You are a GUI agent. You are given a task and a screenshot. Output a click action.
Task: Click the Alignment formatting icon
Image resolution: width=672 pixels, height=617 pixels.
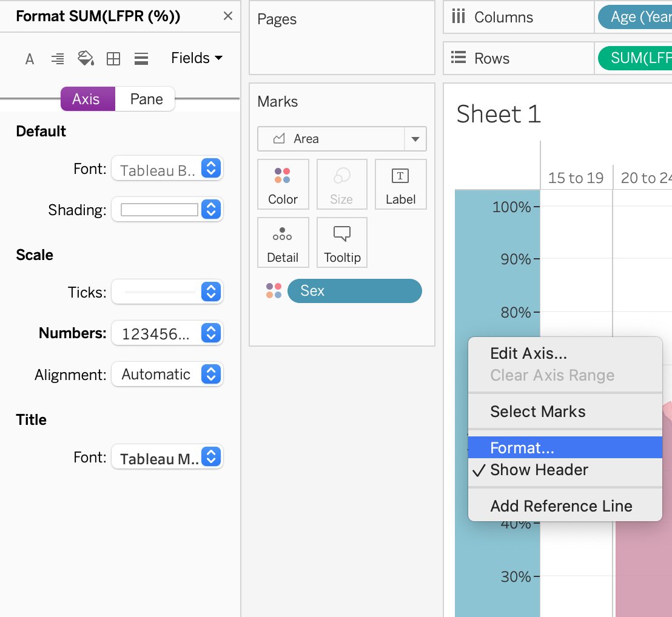tap(58, 59)
